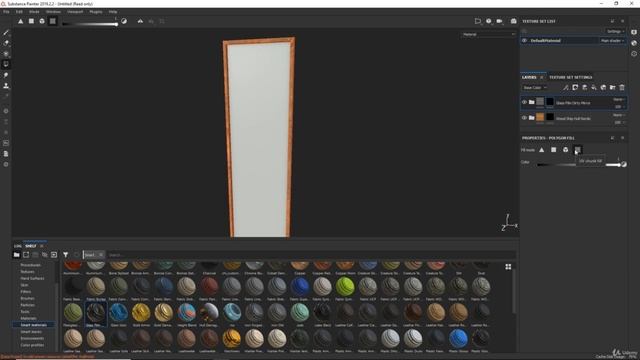Image resolution: width=640 pixels, height=360 pixels.
Task: Select the Polygon Fill tool
Action: (x=6, y=64)
